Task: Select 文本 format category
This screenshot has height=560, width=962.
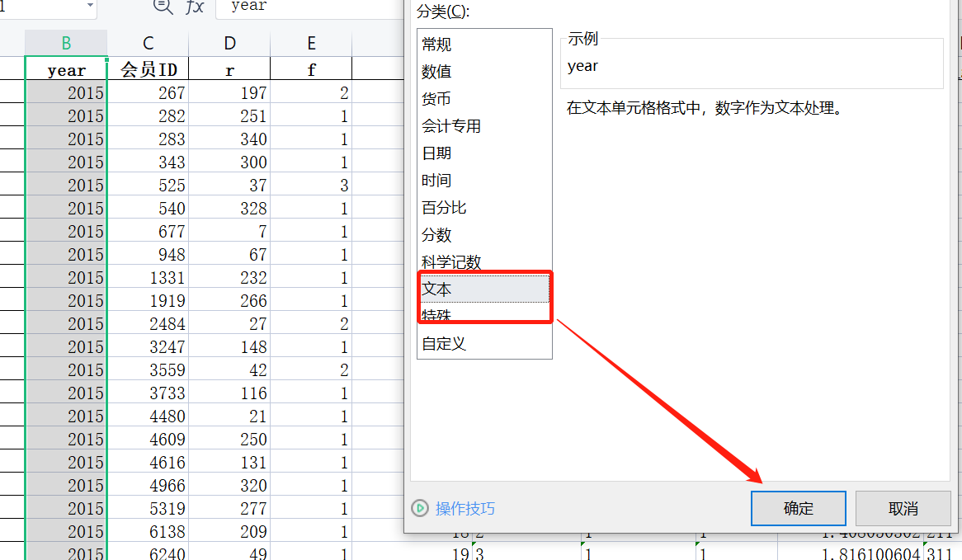Action: [x=484, y=289]
